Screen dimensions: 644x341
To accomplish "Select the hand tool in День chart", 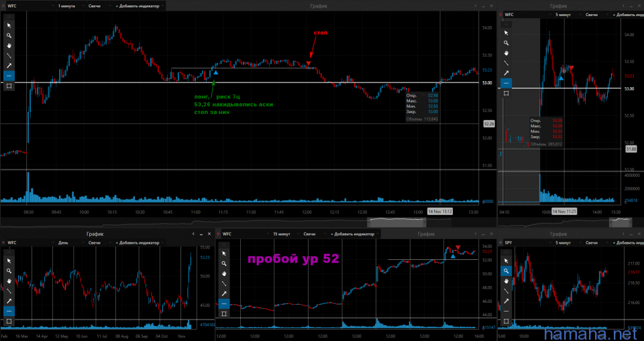I will (x=9, y=281).
